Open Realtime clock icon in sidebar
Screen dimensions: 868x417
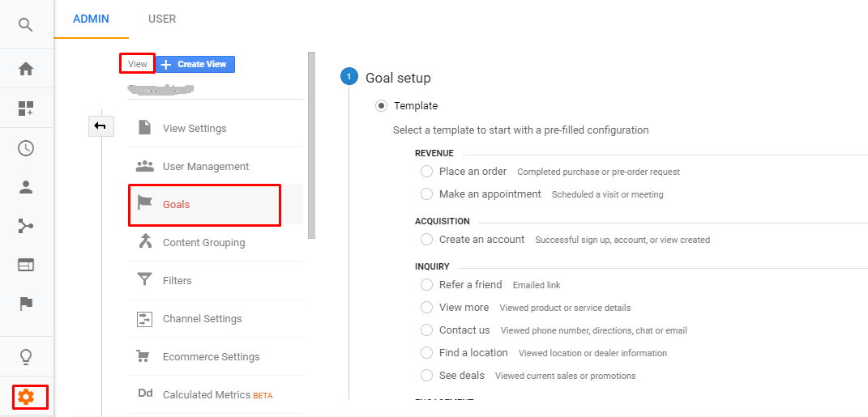pyautogui.click(x=26, y=148)
